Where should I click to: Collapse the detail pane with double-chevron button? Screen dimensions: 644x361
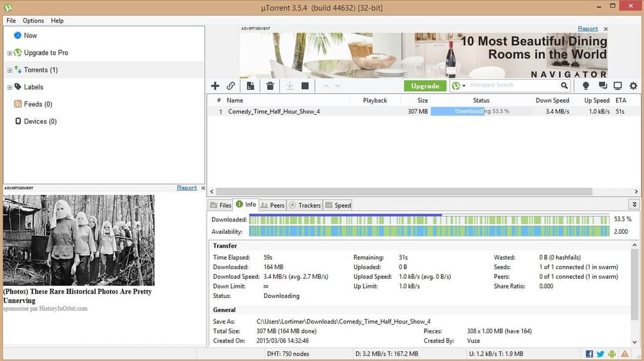(634, 204)
